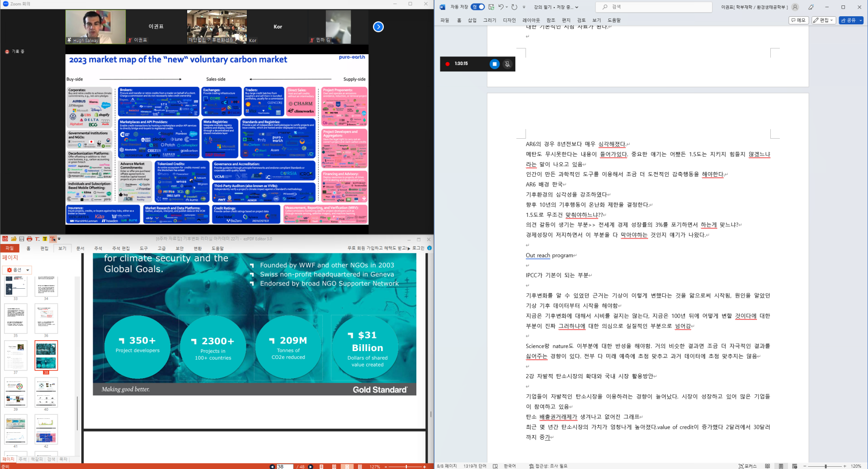The image size is (868, 469).
Task: Go to the previous PDF page
Action: click(x=272, y=467)
